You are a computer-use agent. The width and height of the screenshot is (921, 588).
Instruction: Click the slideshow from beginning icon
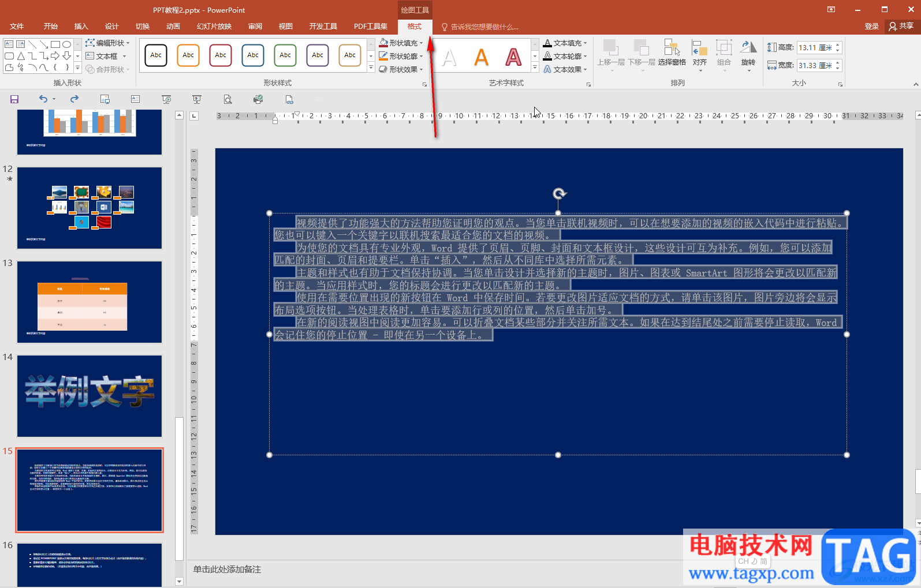pos(166,99)
